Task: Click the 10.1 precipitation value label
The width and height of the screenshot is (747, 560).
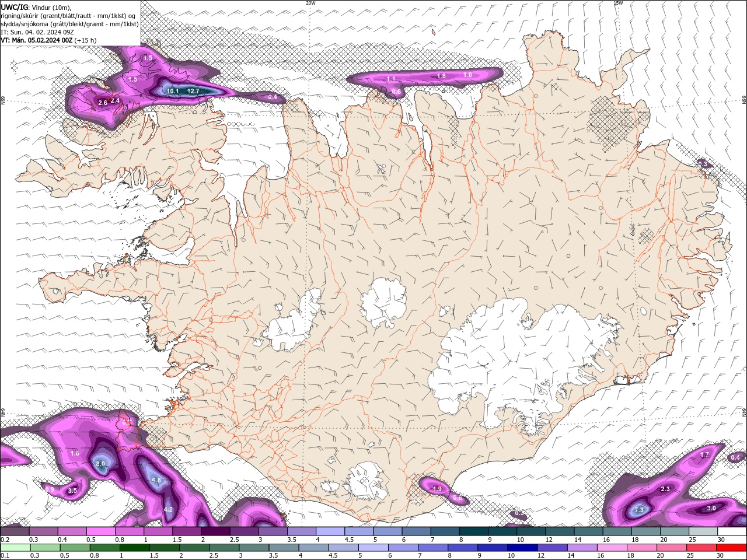Action: [x=173, y=91]
